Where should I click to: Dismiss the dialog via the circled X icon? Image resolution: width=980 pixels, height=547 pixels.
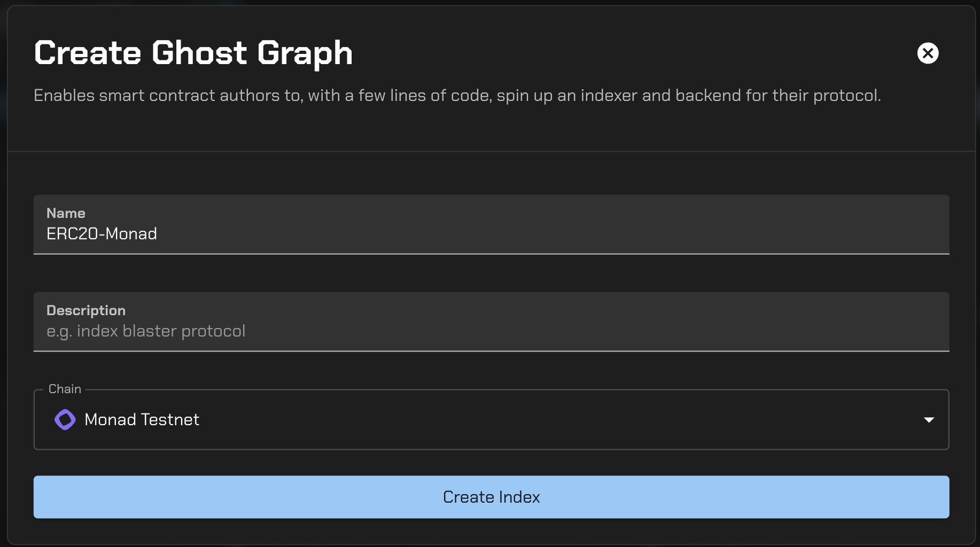click(x=927, y=53)
